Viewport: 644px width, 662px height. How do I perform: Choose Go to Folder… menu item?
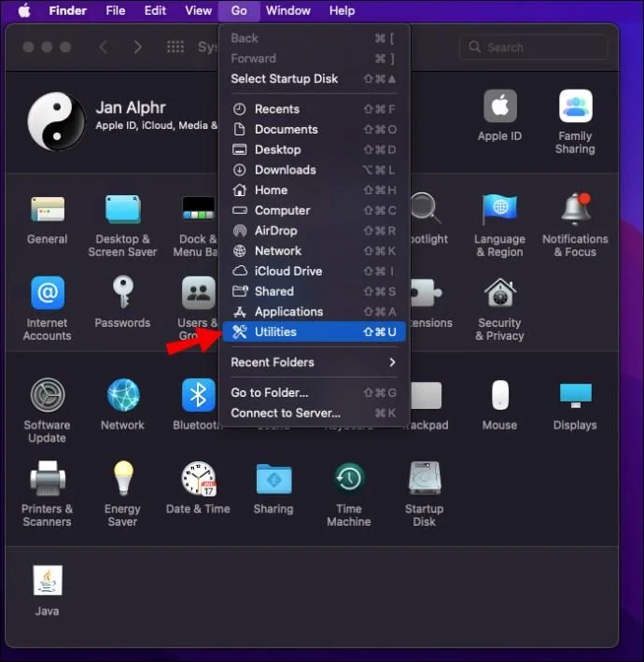pyautogui.click(x=314, y=393)
